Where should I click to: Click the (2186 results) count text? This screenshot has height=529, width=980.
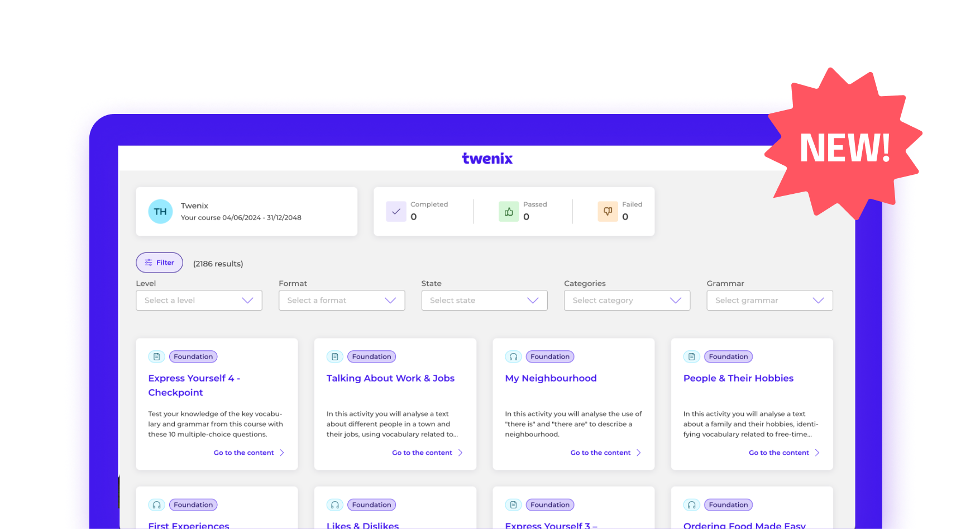[218, 264]
